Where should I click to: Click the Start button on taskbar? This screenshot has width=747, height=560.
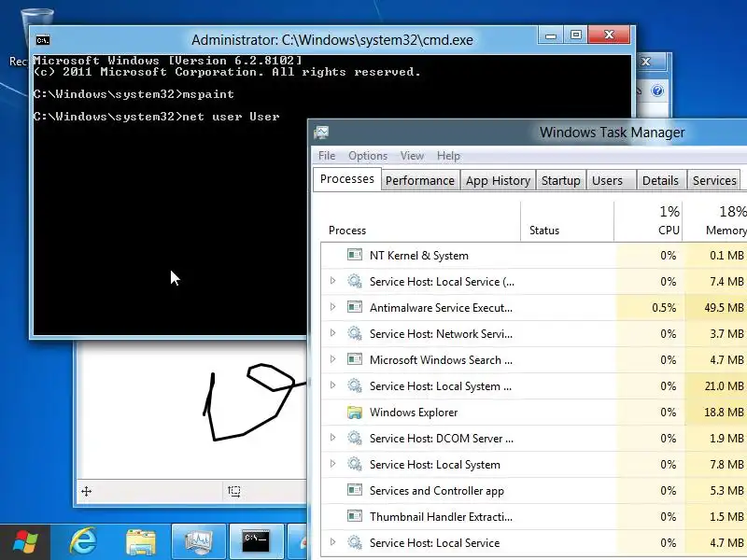click(x=25, y=542)
